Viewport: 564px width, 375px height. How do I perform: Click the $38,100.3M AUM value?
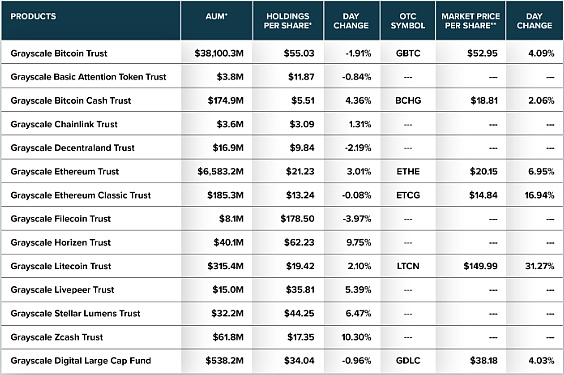(x=219, y=53)
